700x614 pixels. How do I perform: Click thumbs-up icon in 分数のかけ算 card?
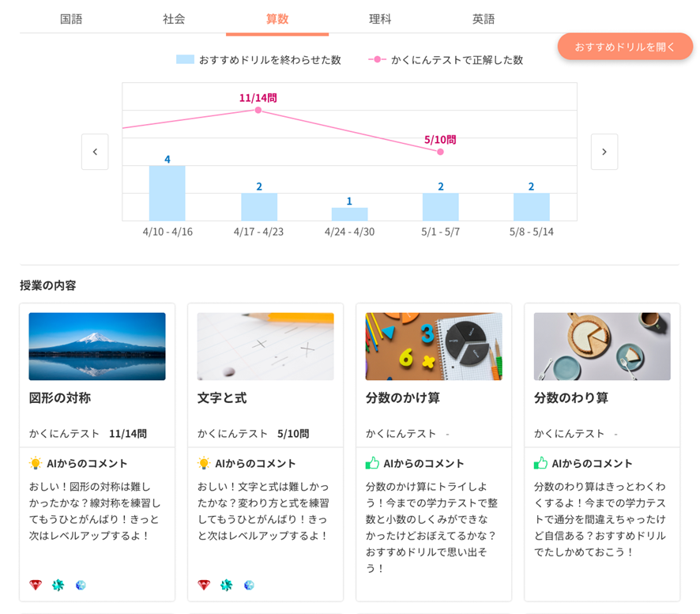point(372,463)
